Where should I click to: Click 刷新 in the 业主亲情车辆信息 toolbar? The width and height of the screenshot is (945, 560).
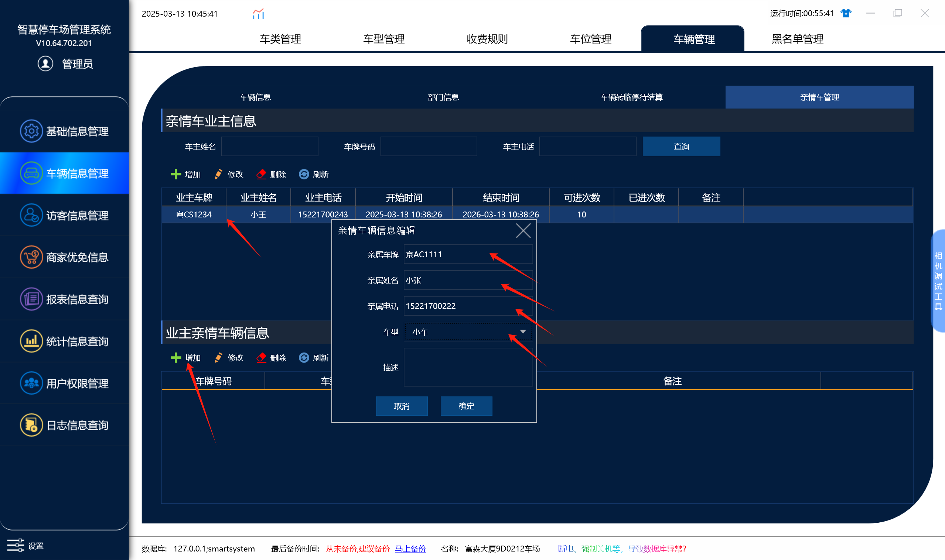point(314,358)
